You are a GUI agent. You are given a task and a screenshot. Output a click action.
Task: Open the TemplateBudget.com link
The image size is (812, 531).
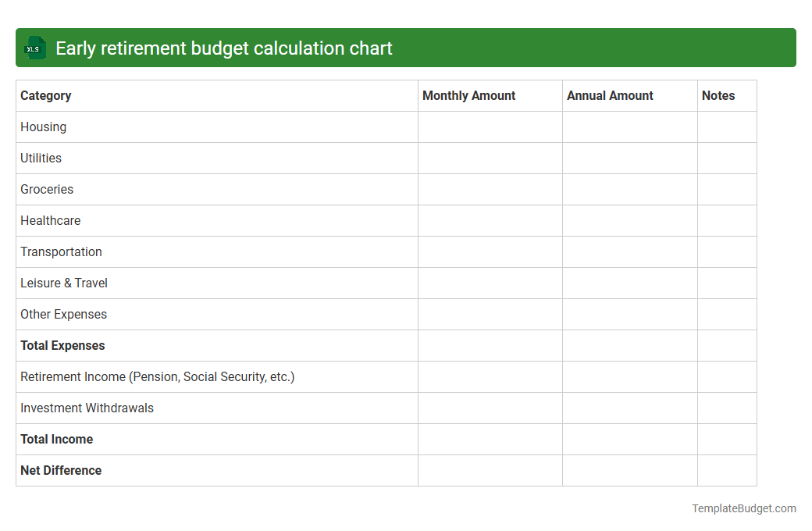(743, 508)
